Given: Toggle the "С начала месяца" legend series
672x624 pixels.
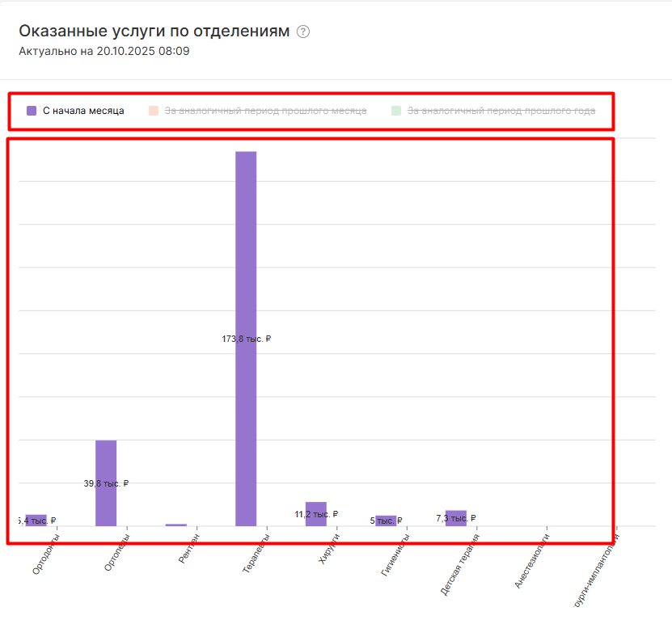Looking at the screenshot, I should (83, 111).
